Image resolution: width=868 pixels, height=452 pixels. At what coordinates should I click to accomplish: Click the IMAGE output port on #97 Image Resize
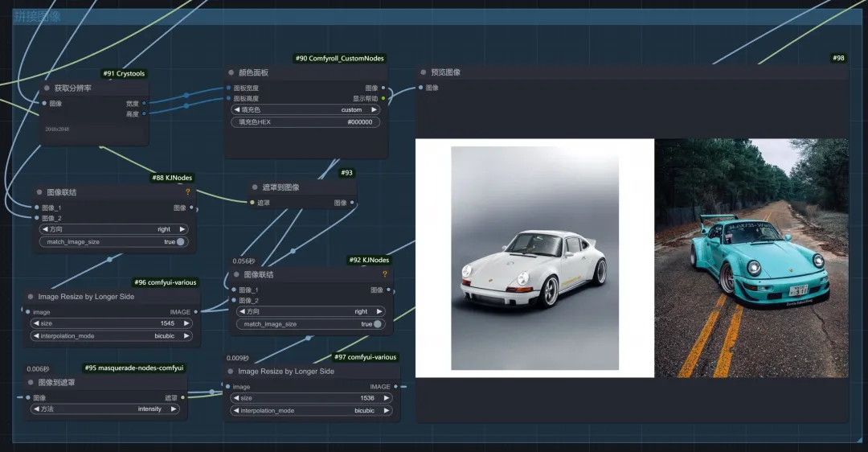[395, 386]
